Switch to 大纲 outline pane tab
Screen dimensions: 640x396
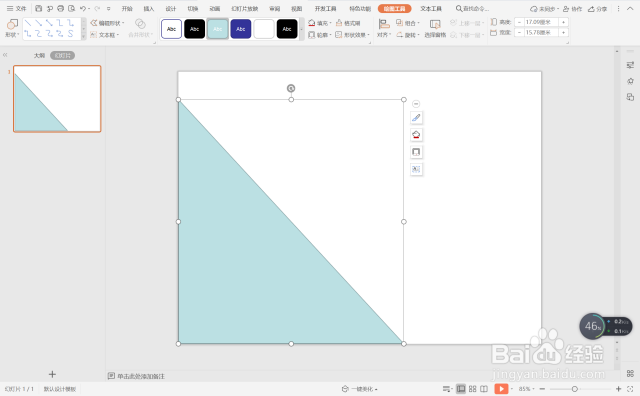39,56
